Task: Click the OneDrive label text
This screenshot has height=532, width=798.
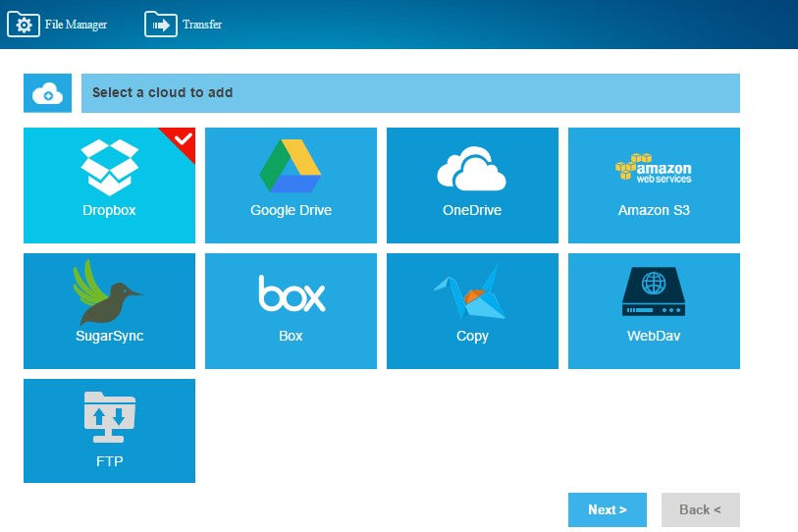Action: click(x=472, y=210)
